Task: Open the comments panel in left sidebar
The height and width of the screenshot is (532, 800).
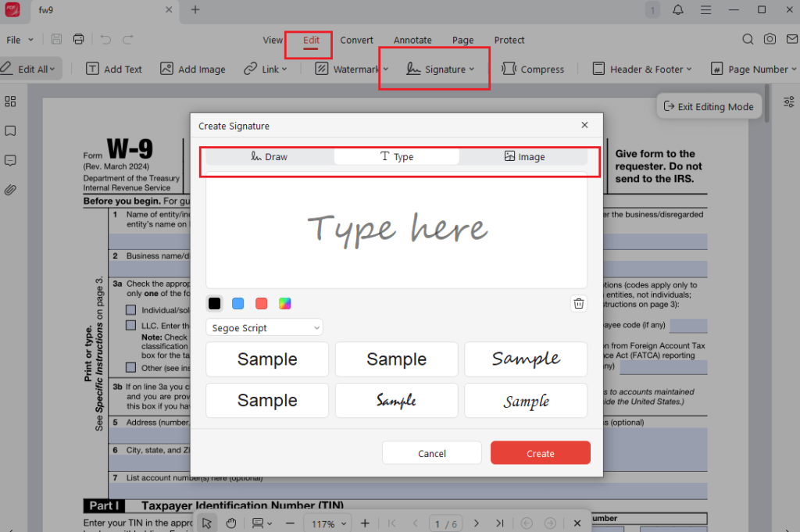Action: 10,161
